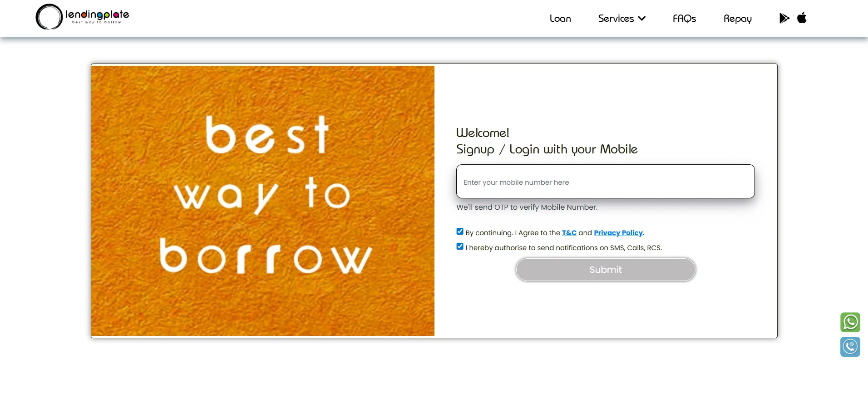Image resolution: width=868 pixels, height=414 pixels.
Task: Click the blue phone call icon
Action: click(x=850, y=347)
